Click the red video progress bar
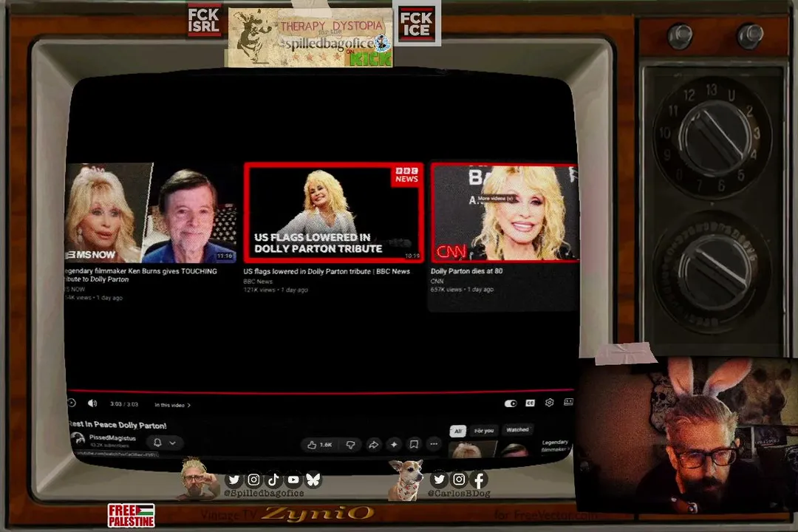Screen dimensions: 798x532 point(321,392)
